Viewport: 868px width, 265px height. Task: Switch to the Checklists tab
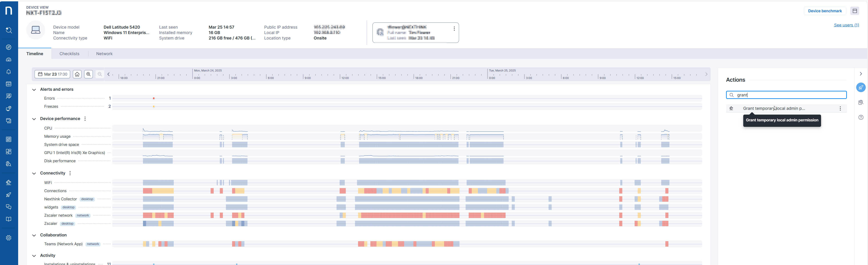(x=69, y=54)
